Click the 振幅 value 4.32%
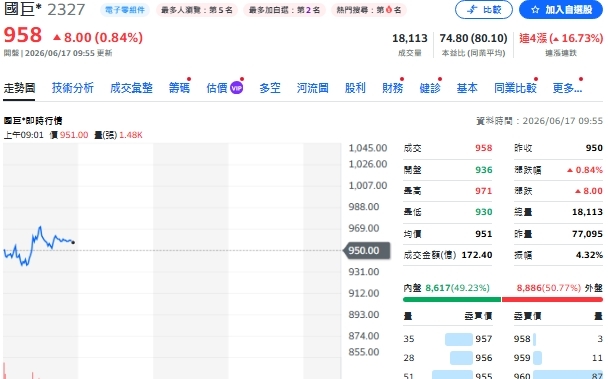 589,255
